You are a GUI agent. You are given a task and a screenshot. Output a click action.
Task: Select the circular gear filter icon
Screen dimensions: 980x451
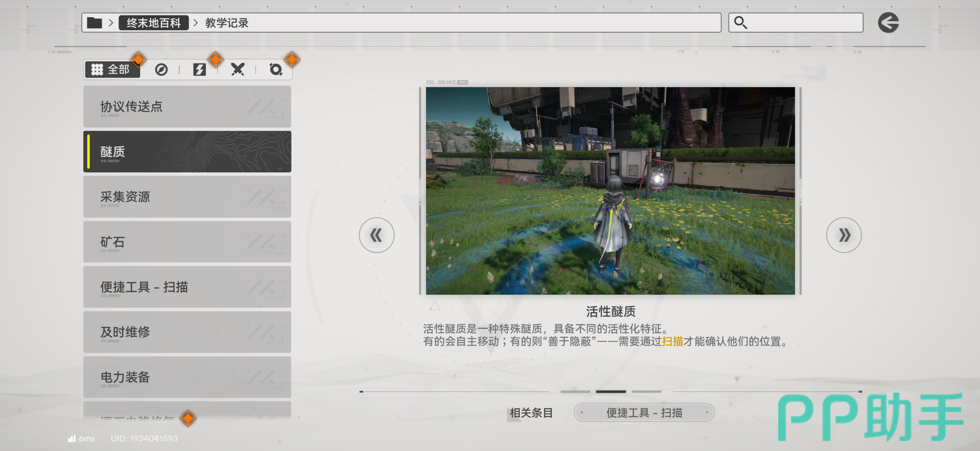point(275,70)
